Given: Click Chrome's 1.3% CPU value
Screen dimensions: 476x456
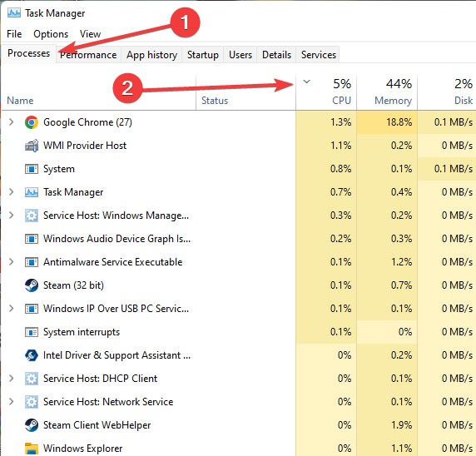Looking at the screenshot, I should pos(340,122).
